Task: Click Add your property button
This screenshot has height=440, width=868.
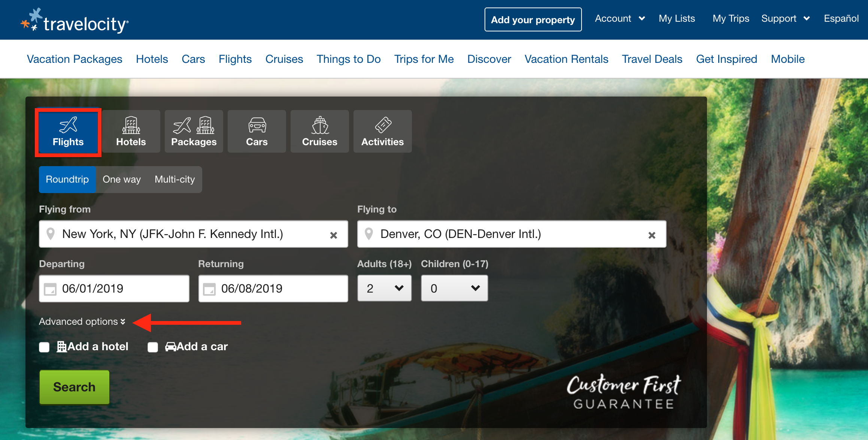Action: 533,19
